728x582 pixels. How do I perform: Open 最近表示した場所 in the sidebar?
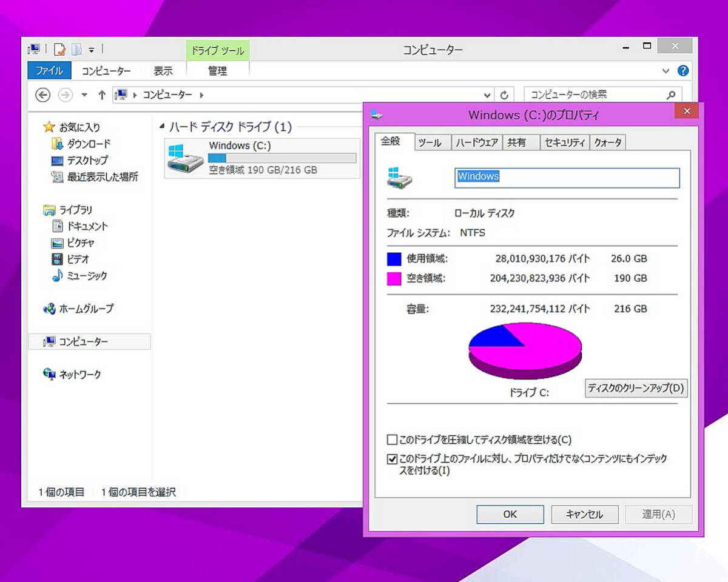(102, 177)
